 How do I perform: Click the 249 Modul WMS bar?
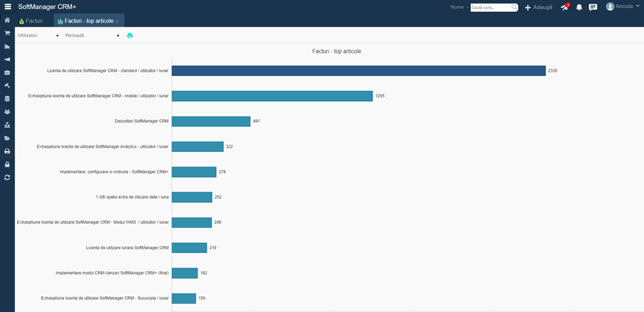(192, 222)
